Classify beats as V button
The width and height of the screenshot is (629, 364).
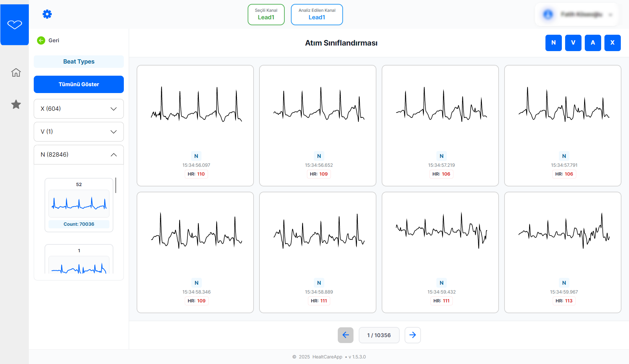[x=573, y=43]
